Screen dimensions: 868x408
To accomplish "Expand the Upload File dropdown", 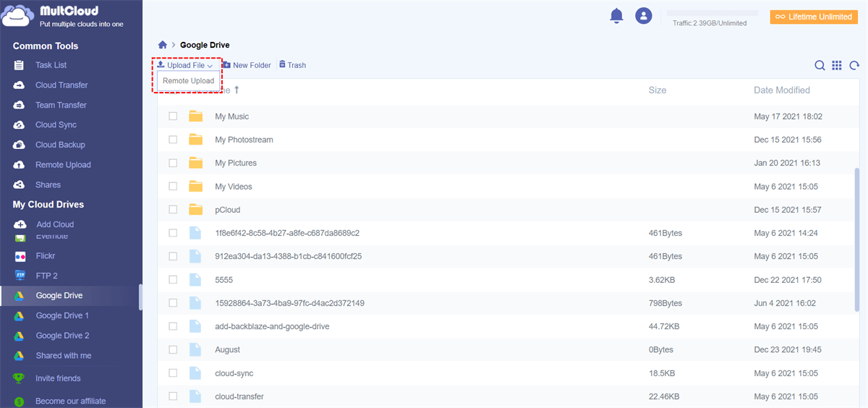I will click(185, 65).
